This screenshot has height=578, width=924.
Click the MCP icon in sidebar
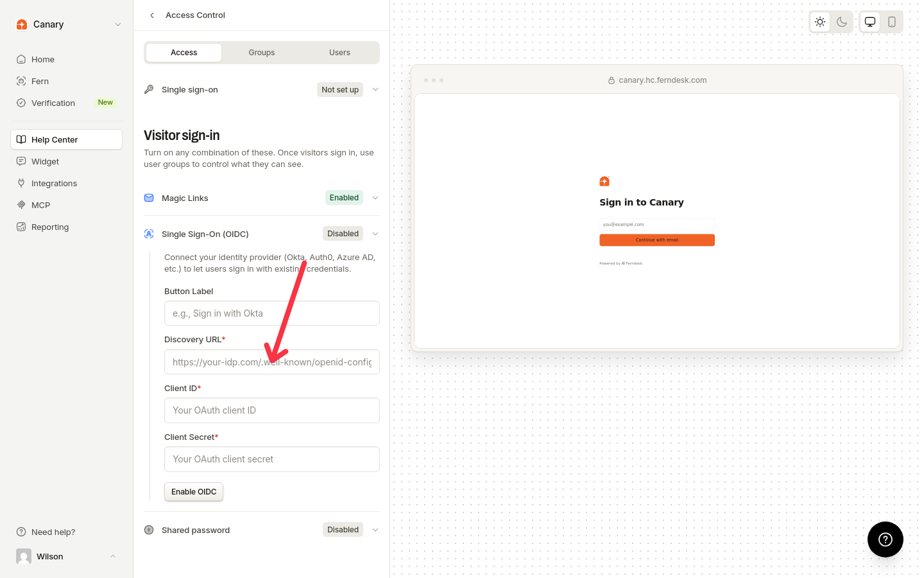(x=21, y=205)
